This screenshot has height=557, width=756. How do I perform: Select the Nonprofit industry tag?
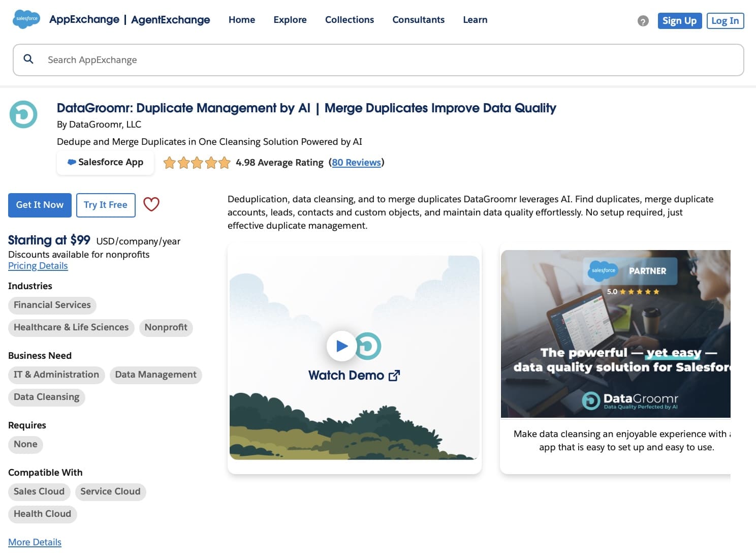point(166,327)
